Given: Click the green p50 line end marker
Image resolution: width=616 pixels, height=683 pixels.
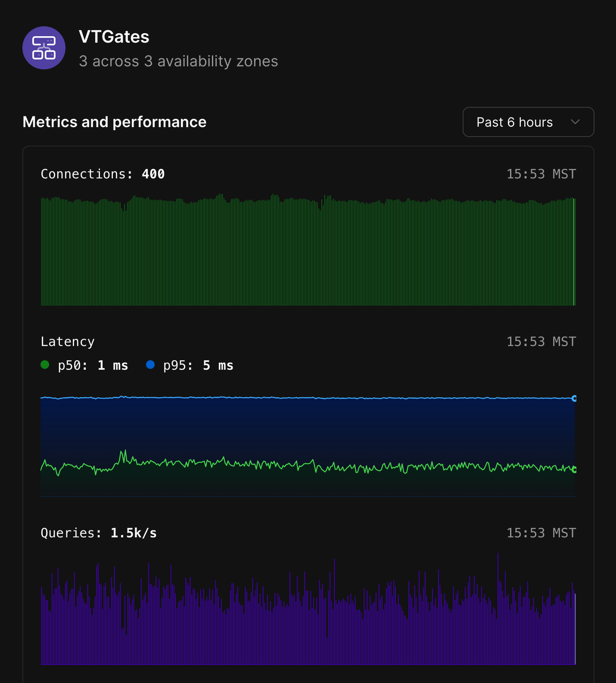Looking at the screenshot, I should pyautogui.click(x=574, y=469).
